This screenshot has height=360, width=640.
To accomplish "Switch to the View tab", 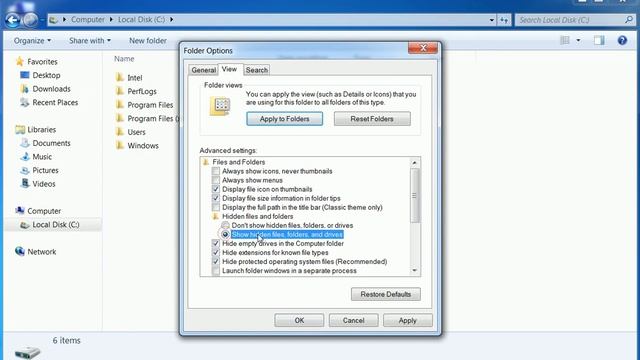I will 229,69.
